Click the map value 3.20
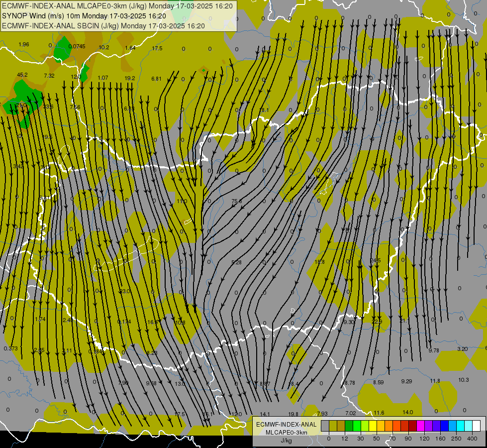Screen dimensions: 487x448 click(463, 349)
